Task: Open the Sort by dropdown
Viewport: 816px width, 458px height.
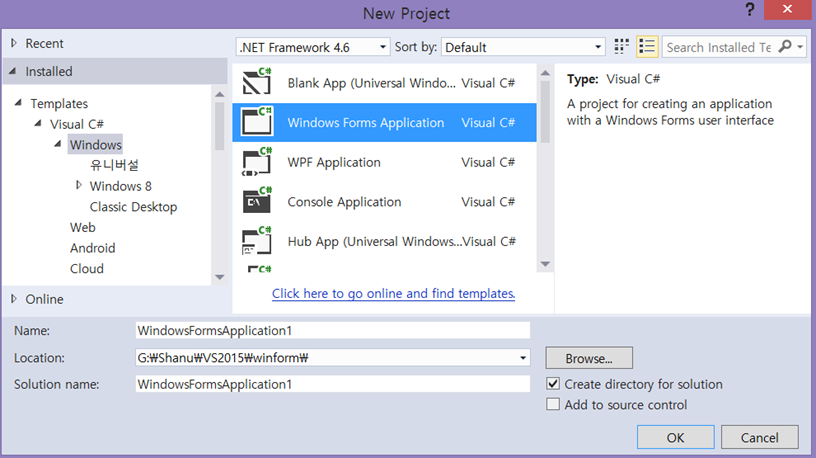Action: [523, 47]
